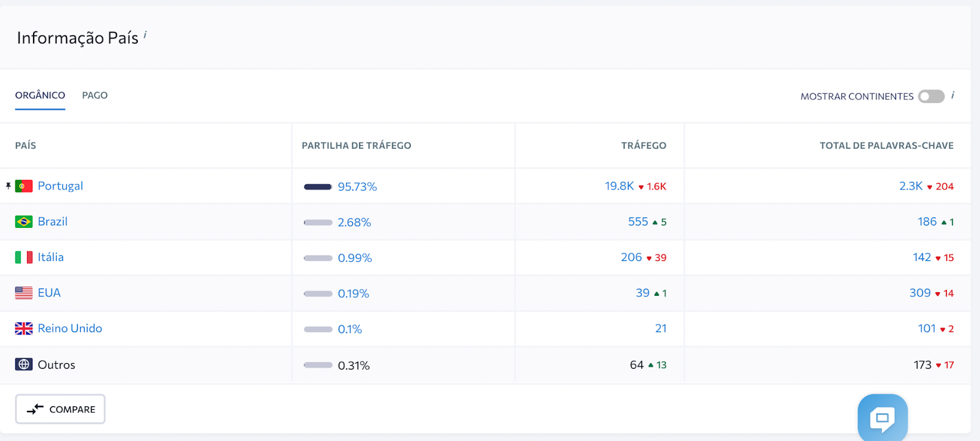This screenshot has width=980, height=441.
Task: Click EUA traffic value 39
Action: (x=643, y=293)
